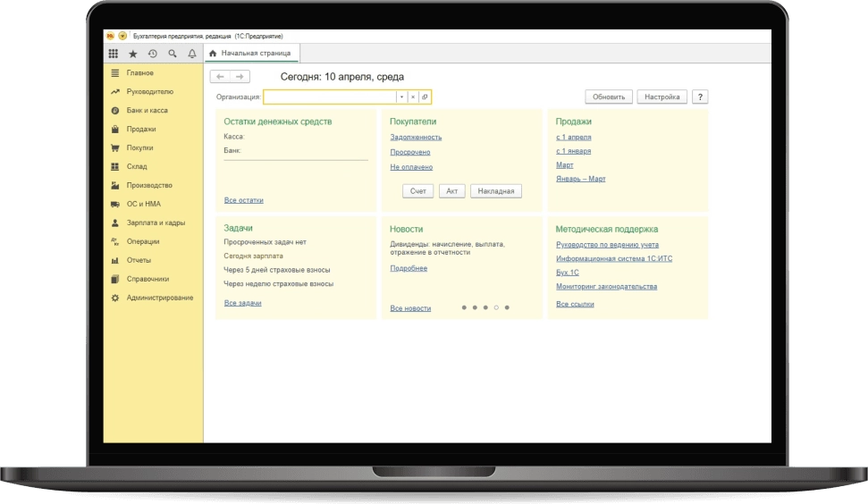Image resolution: width=868 pixels, height=504 pixels.
Task: Click the Покупки shopping cart icon
Action: (114, 147)
